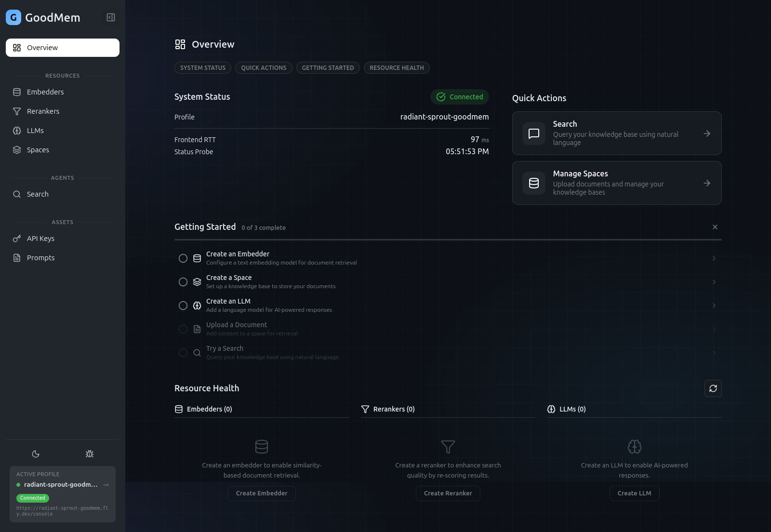Refresh Resource Health with the refresh icon
771x532 pixels.
coord(713,388)
